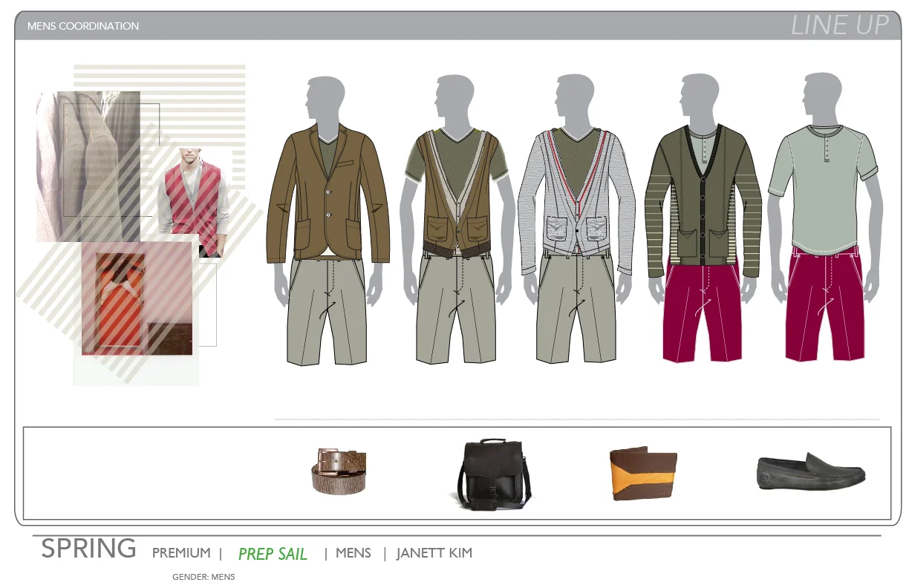Click the leather belt accessory image
The image size is (909, 588).
tap(339, 471)
